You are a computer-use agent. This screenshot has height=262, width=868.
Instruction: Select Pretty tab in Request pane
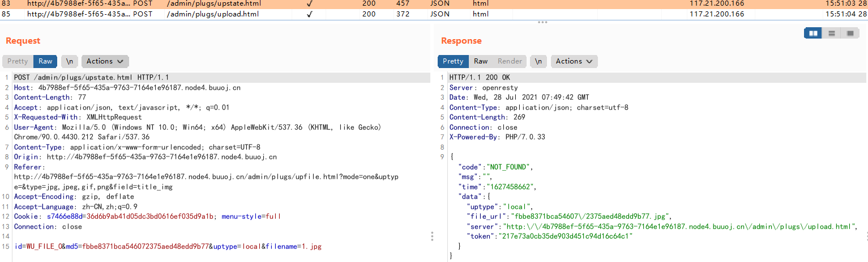18,61
